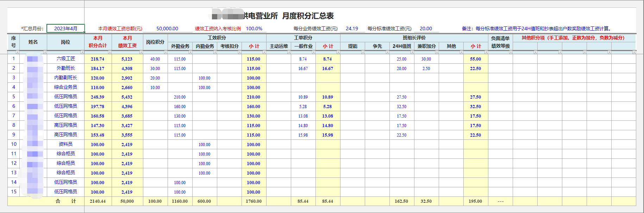Expand the 24H值班 column filter arrow
The height and width of the screenshot is (213, 644).
[412, 52]
